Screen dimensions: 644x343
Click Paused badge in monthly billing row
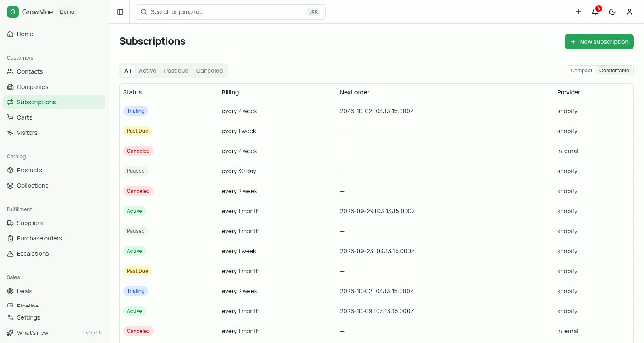(x=136, y=231)
